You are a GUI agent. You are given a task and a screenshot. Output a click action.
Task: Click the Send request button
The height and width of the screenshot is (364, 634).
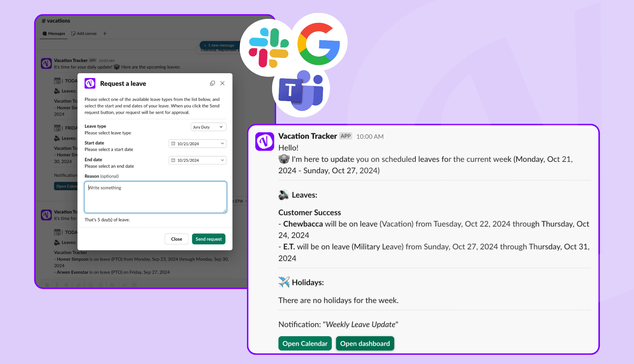point(209,239)
